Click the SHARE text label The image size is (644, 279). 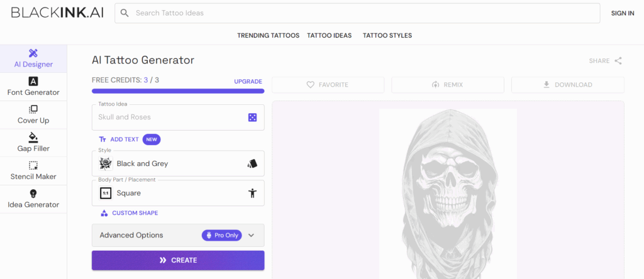pyautogui.click(x=599, y=61)
